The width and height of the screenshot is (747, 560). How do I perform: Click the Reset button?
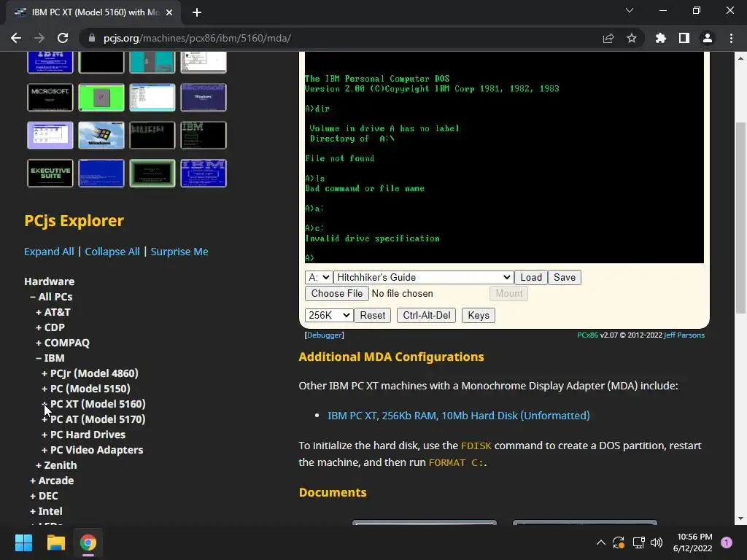click(373, 315)
